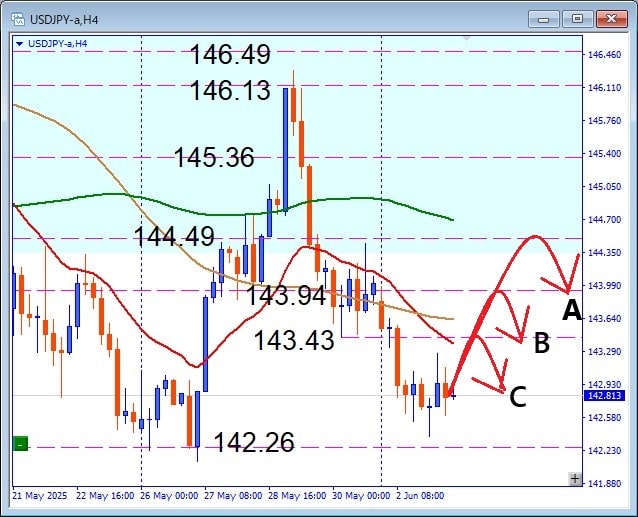Click the 143.290 price scale value
Viewport: 638px width, 517px height.
pos(605,351)
